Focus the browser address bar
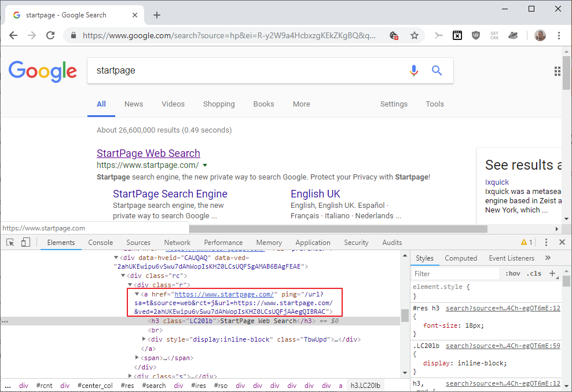Screen dimensions: 572x392 [x=229, y=35]
